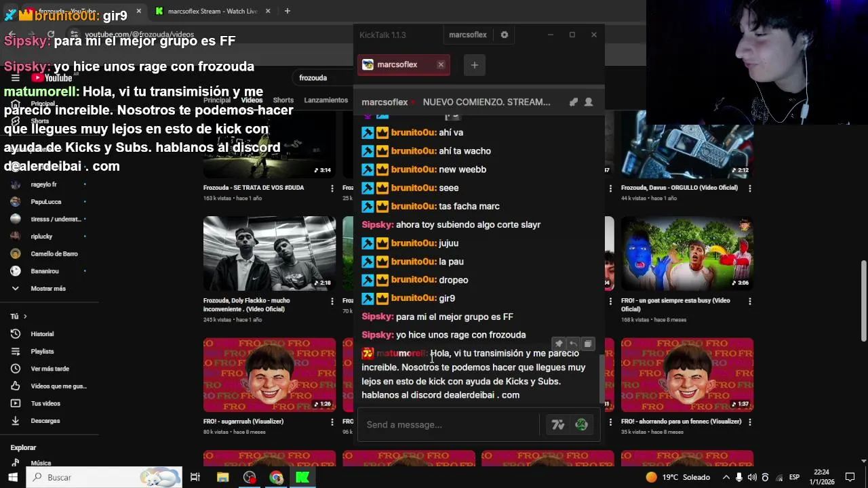Screen dimensions: 868x488
Task: Expand Mostrar más in subscriptions
Action: 47,289
